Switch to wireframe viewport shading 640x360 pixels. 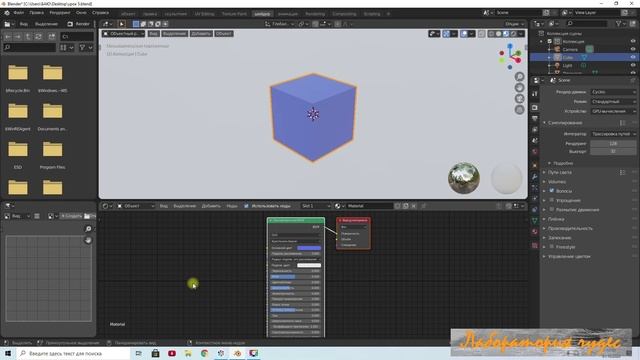point(491,34)
